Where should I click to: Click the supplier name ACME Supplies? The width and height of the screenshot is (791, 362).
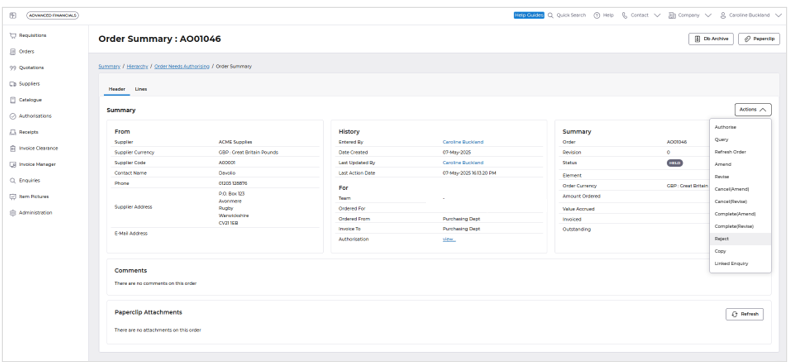point(235,142)
